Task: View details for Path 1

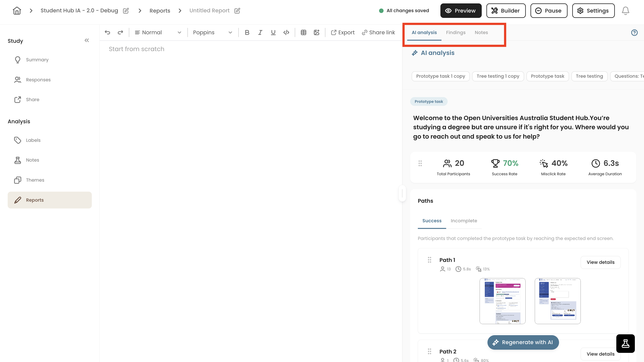Action: pyautogui.click(x=600, y=262)
